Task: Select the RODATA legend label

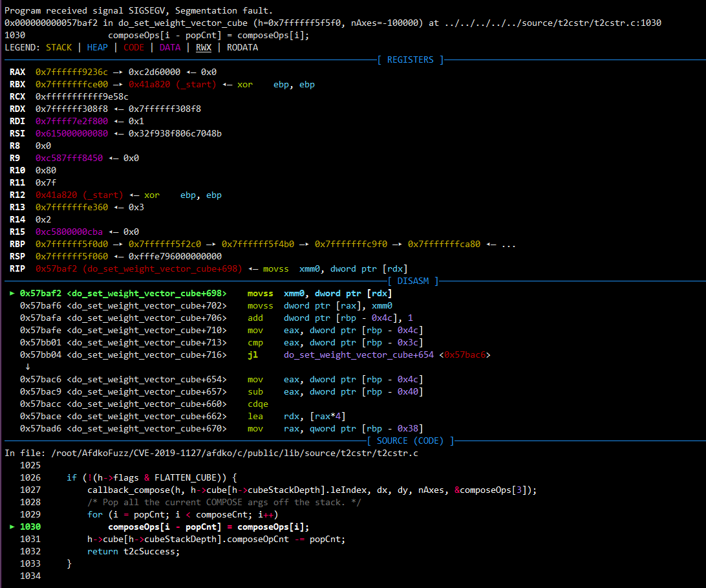Action: 242,47
